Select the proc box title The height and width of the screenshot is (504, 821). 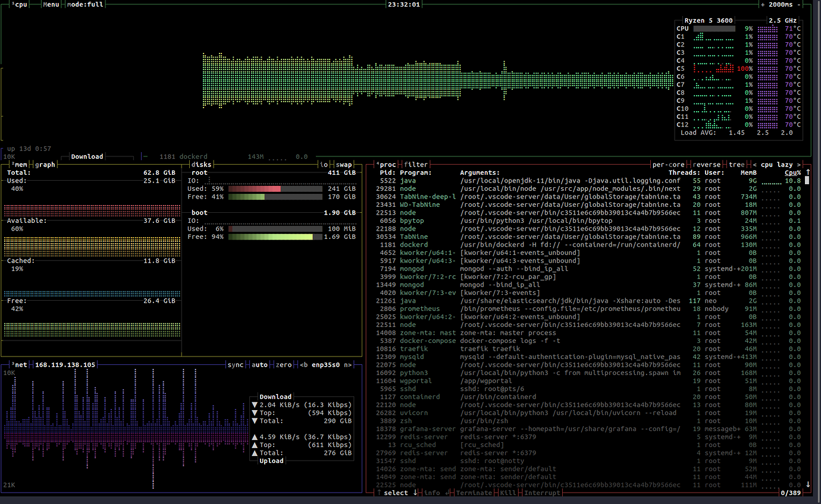click(x=387, y=165)
